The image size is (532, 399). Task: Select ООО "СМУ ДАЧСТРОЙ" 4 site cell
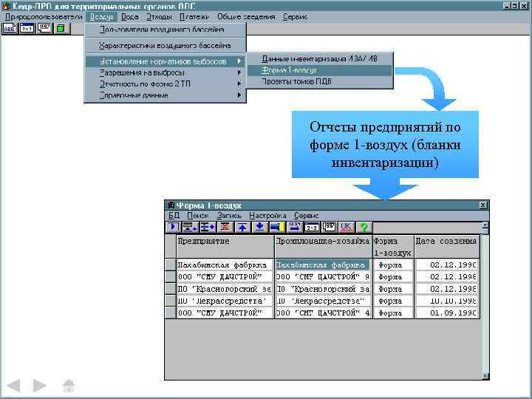(324, 313)
